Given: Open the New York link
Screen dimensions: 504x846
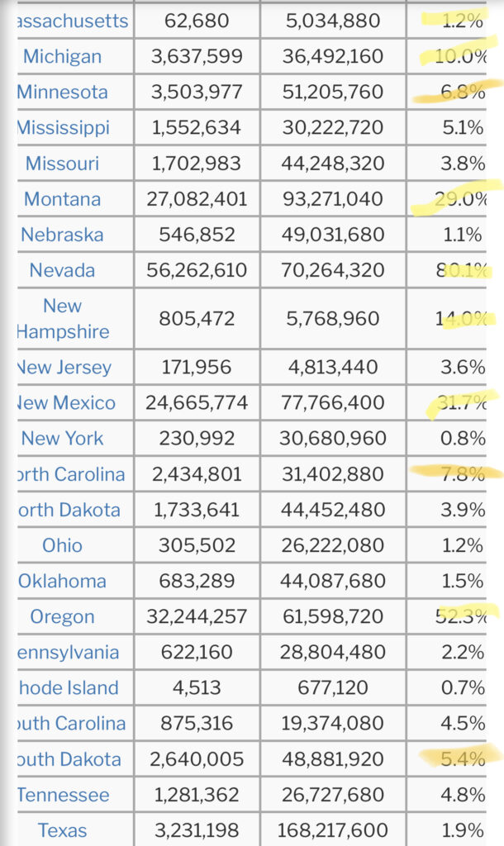Looking at the screenshot, I should click(x=63, y=438).
